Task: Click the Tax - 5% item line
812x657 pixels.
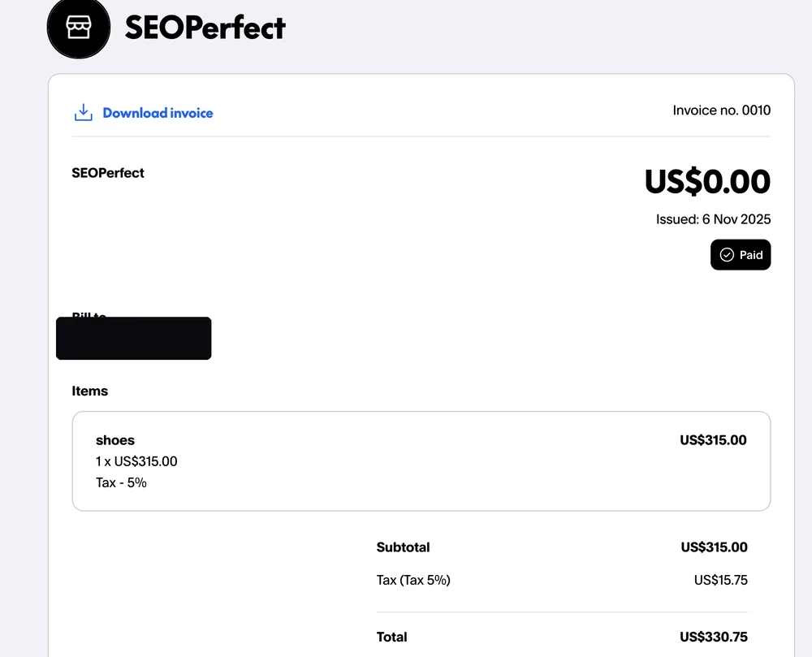Action: pos(121,482)
